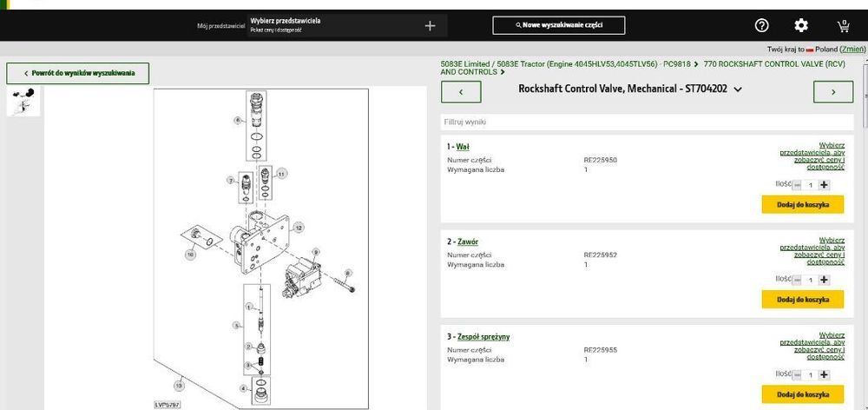This screenshot has width=868, height=410.
Task: Click the plus icon beside Wybierz przedstawiciela
Action: tap(431, 25)
